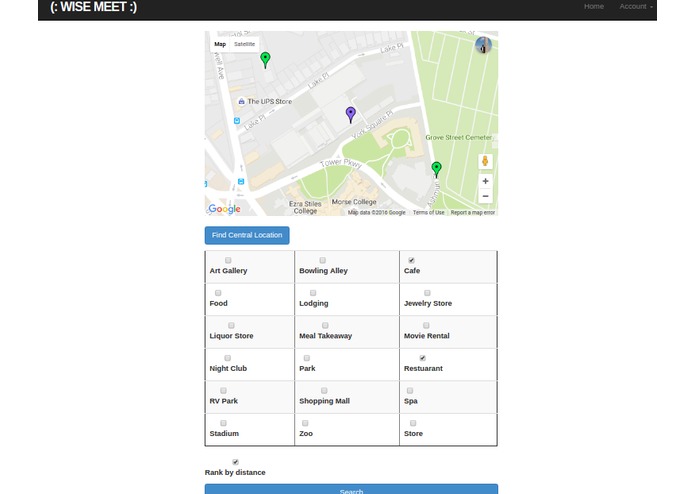Viewport: 695px width, 494px height.
Task: Click Report a map error link
Action: click(472, 213)
